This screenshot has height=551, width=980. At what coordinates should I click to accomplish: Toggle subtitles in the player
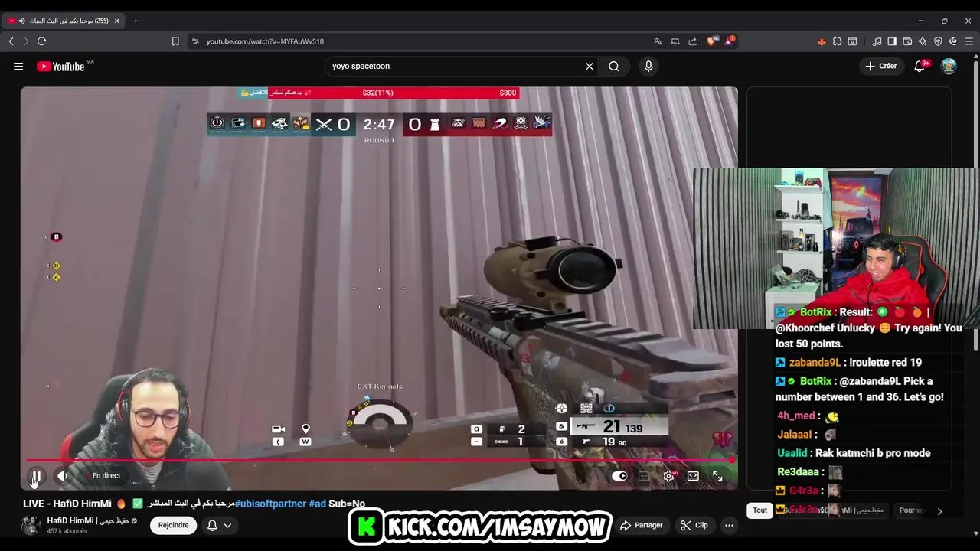(644, 476)
